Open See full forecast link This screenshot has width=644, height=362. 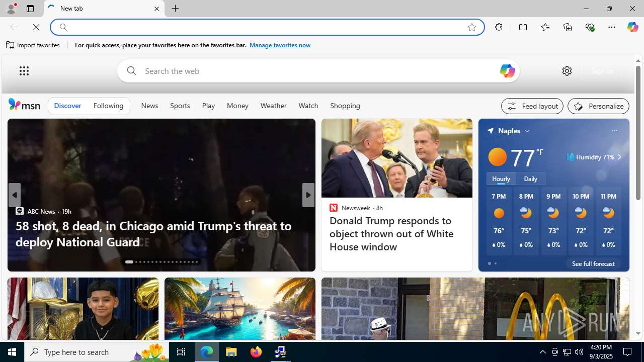593,263
